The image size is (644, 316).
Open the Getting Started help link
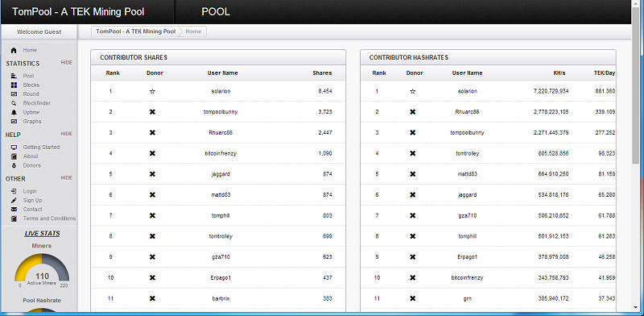[x=41, y=148]
